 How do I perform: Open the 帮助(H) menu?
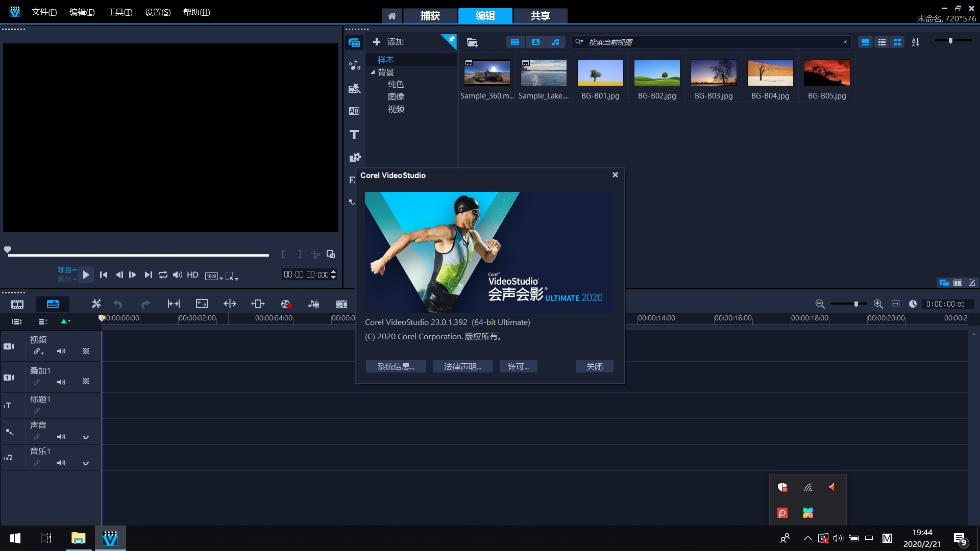click(x=197, y=12)
